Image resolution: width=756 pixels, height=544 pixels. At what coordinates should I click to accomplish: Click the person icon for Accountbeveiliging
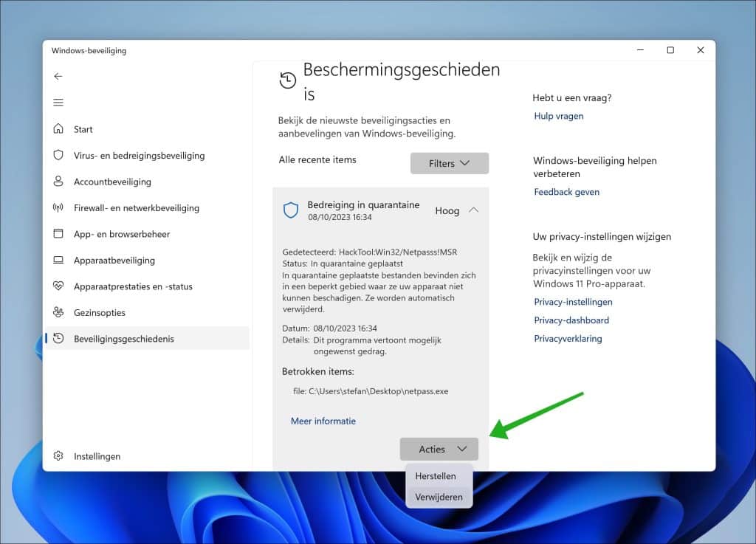(x=58, y=181)
